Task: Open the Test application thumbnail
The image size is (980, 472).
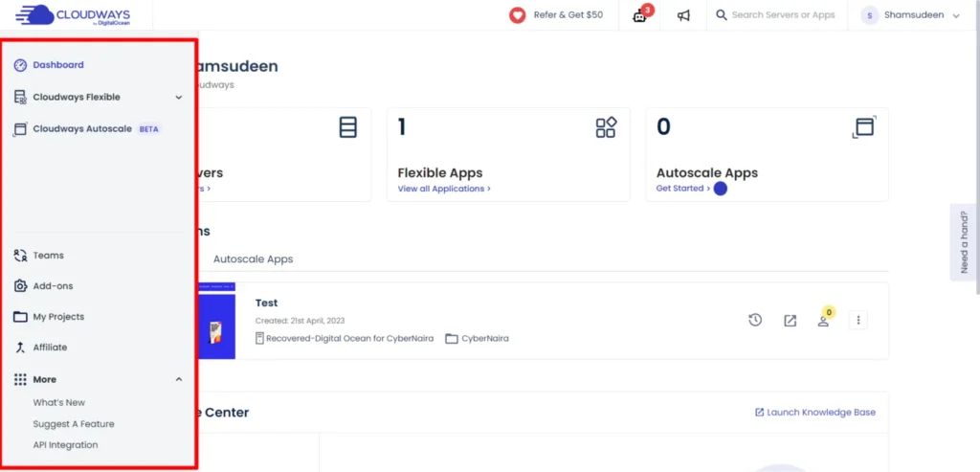Action: [215, 321]
